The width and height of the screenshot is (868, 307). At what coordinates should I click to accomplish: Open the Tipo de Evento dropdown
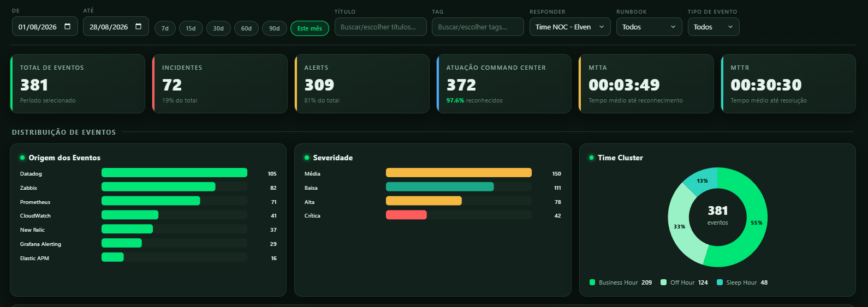(x=714, y=27)
